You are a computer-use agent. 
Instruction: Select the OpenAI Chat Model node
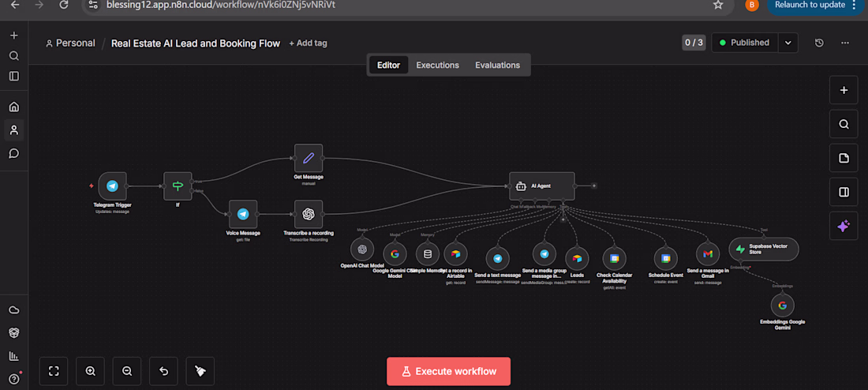(x=362, y=249)
